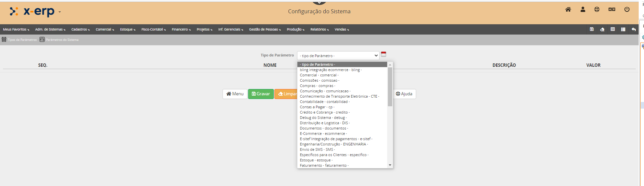Image resolution: width=644 pixels, height=186 pixels.
Task: Open the language translation icon
Action: pyautogui.click(x=612, y=10)
